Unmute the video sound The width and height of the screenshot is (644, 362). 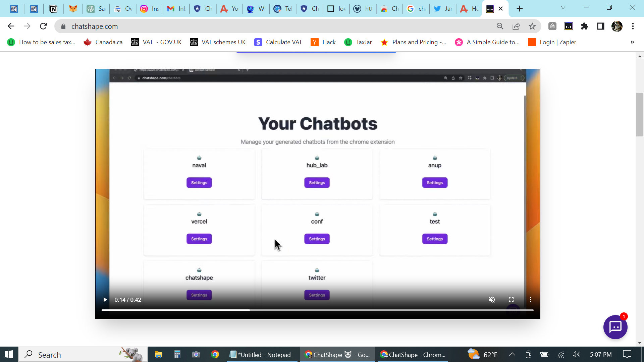[x=491, y=300]
